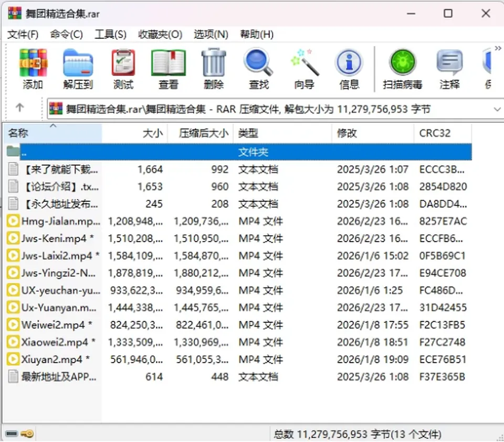The width and height of the screenshot is (504, 442).
Task: Select the UX-yeuchan video file
Action: pos(238,290)
